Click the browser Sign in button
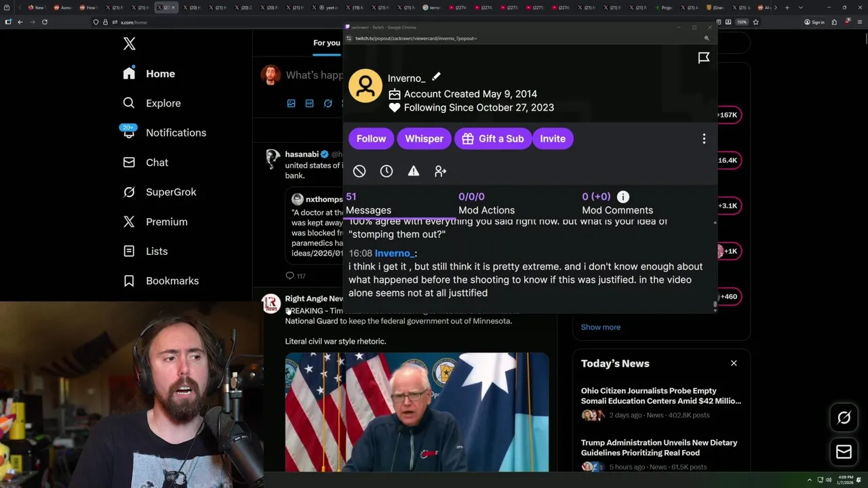Image resolution: width=868 pixels, height=488 pixels. tap(814, 22)
